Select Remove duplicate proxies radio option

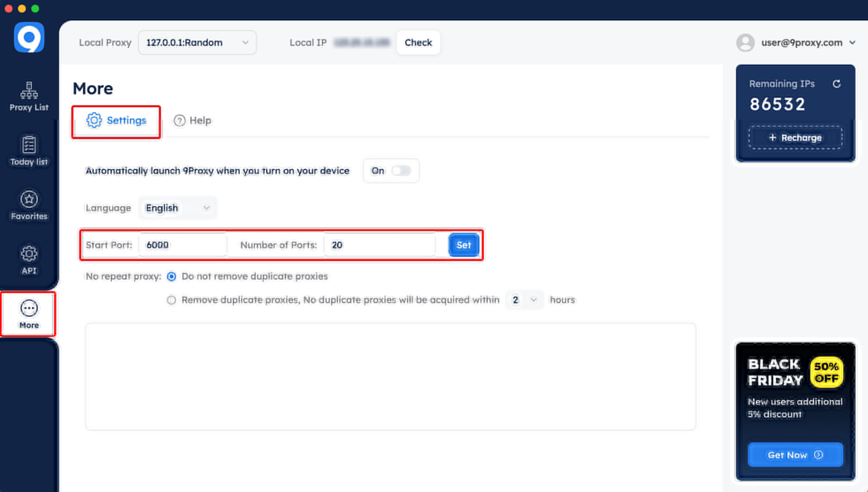coord(172,300)
